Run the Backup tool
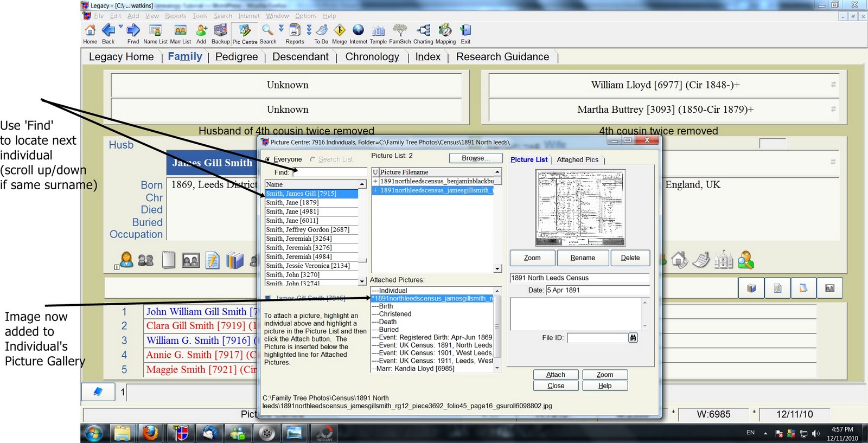 220,34
